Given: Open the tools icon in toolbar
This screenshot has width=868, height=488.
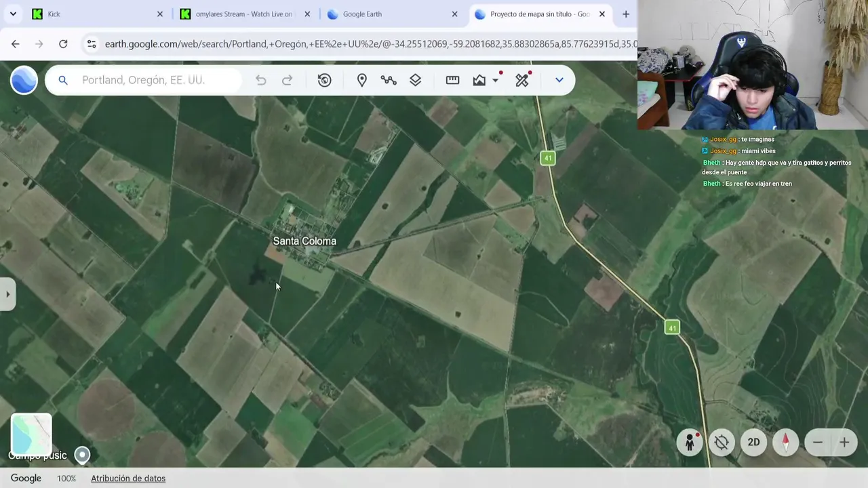Looking at the screenshot, I should pyautogui.click(x=522, y=80).
